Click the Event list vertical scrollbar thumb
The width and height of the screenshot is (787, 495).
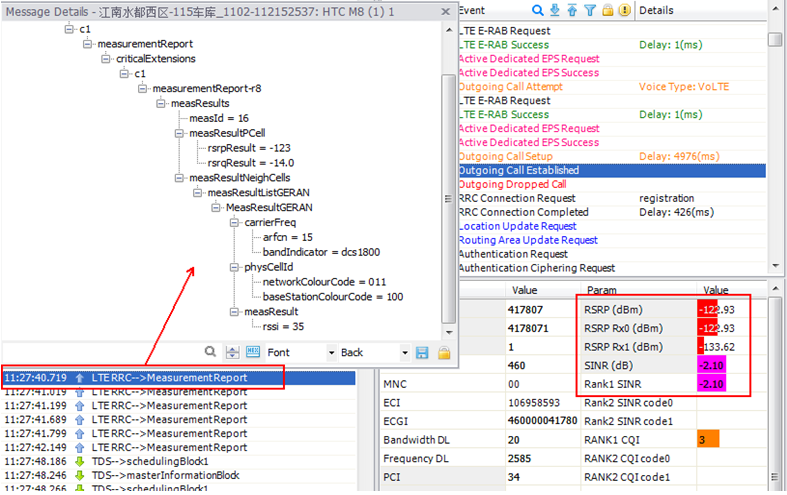tap(775, 40)
